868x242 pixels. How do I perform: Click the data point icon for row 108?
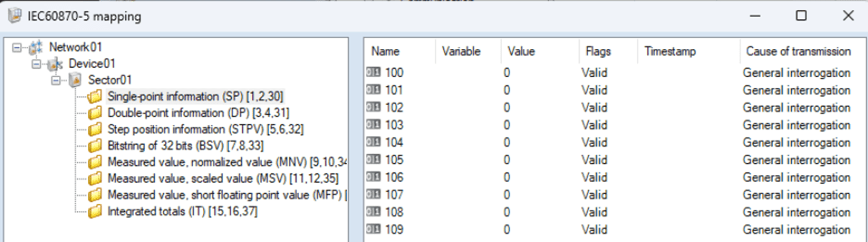373,212
